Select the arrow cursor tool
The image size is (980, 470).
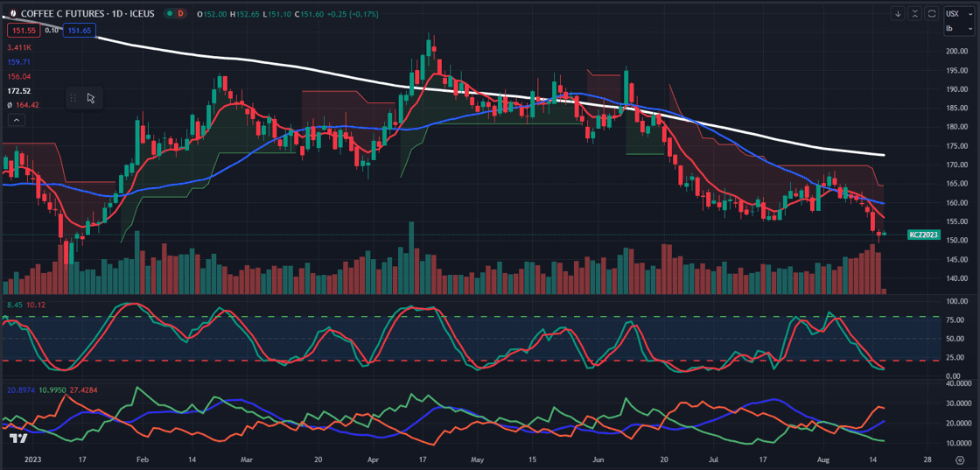coord(91,98)
